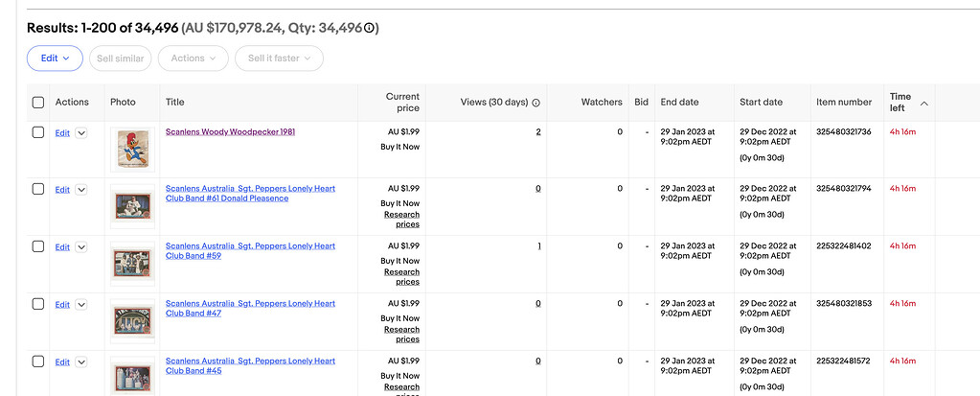The image size is (980, 396).
Task: Click Research prices for Donald Pleasence #61
Action: coord(402,220)
